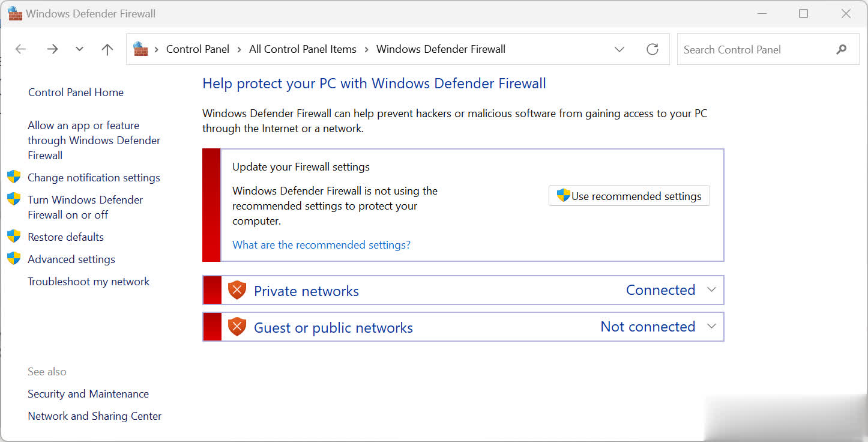Focus the Search Control Panel field
Screen dimensions: 868x442
pyautogui.click(x=768, y=49)
